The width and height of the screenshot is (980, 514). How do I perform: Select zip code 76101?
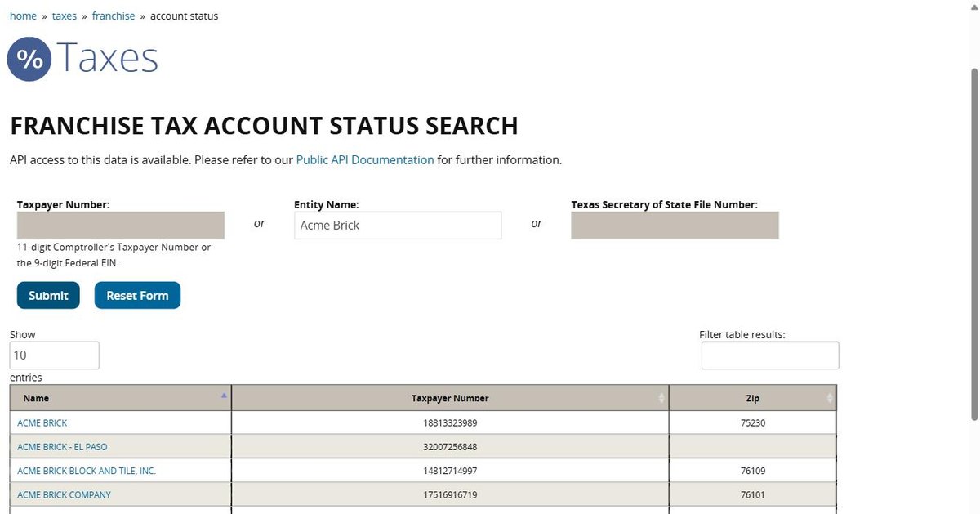753,494
